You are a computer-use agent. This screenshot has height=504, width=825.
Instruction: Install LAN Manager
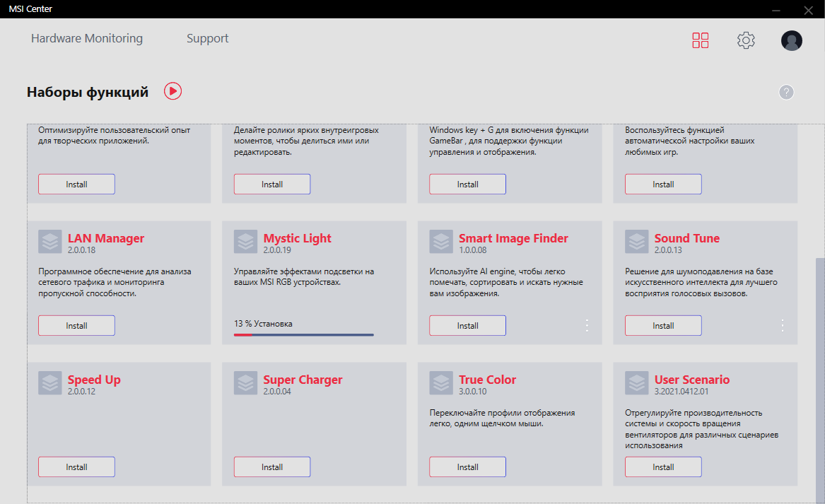click(x=76, y=326)
